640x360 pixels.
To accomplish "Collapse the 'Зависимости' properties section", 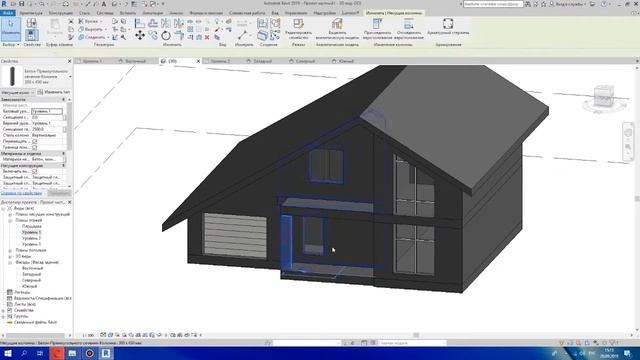I will tap(64, 99).
